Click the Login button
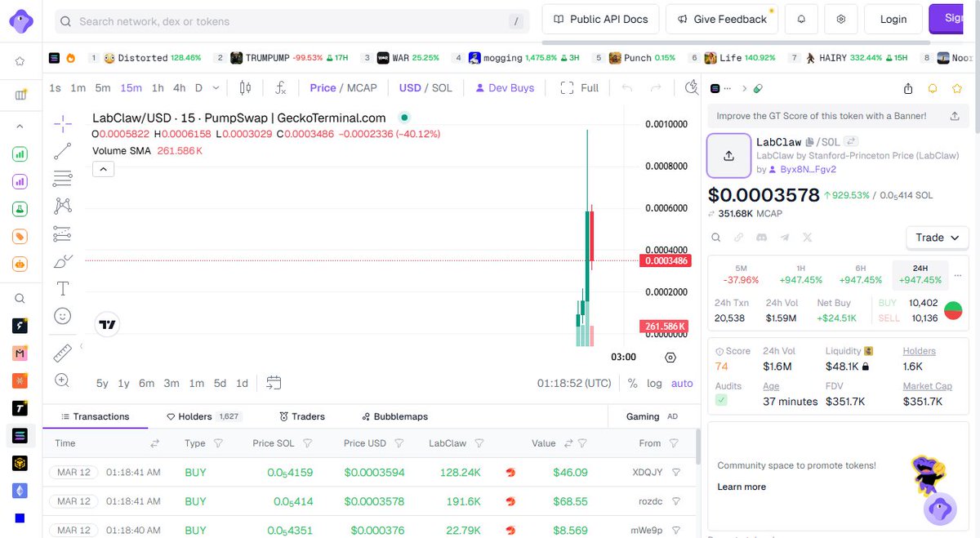980x538 pixels. [893, 19]
